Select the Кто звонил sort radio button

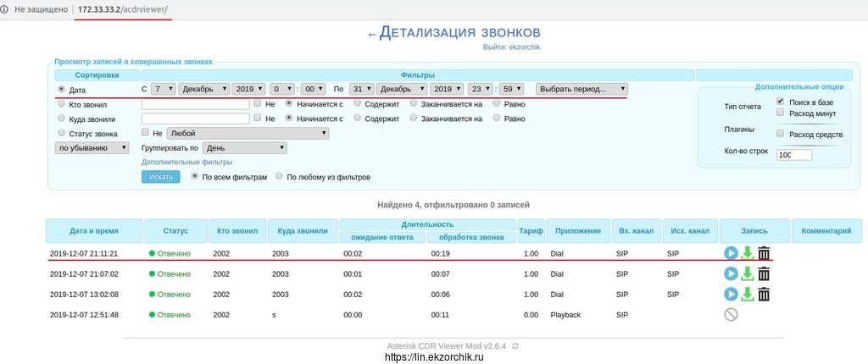(60, 104)
